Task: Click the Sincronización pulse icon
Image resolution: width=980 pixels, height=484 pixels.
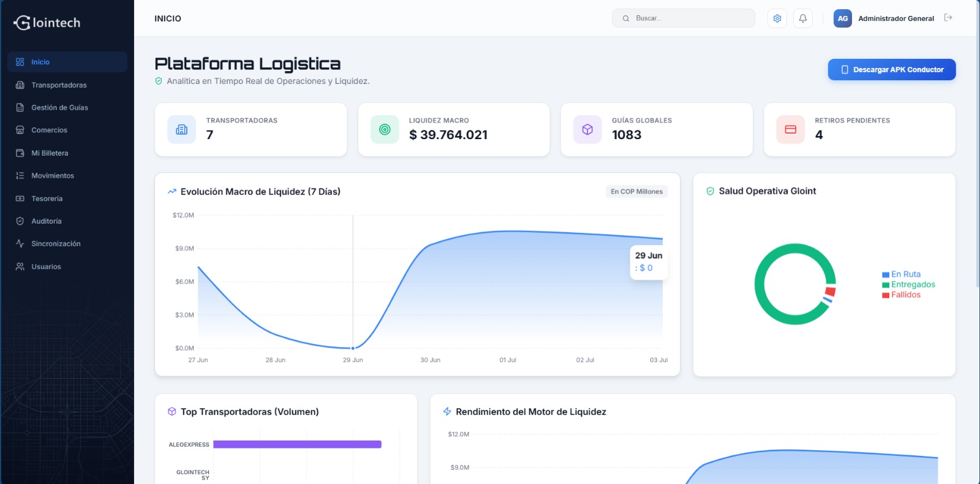Action: [20, 244]
